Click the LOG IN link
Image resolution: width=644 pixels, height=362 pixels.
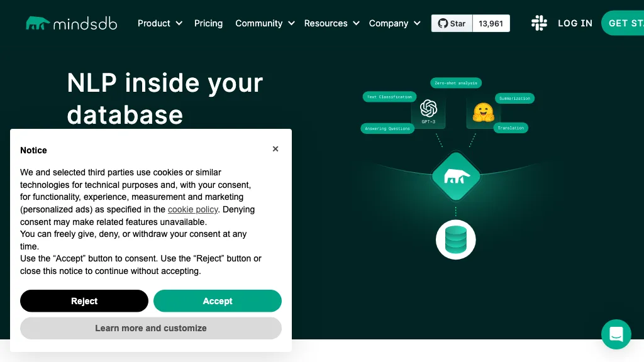(575, 23)
